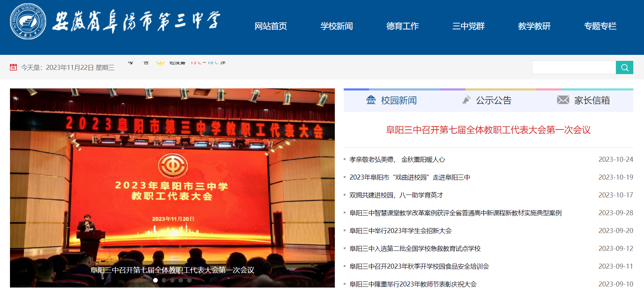Select the fifth carousel dot indicator
This screenshot has height=305, width=644.
click(x=189, y=280)
